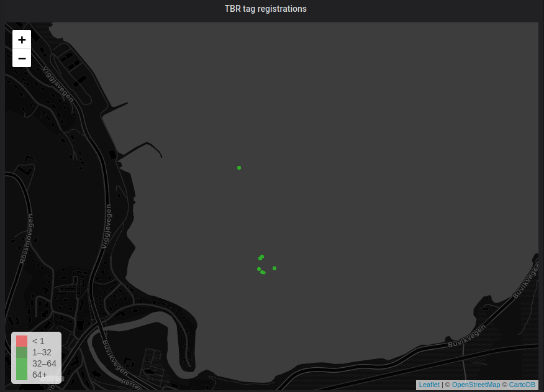The height and width of the screenshot is (392, 544).
Task: Click the red '< 1' legend swatch
Action: (22, 341)
